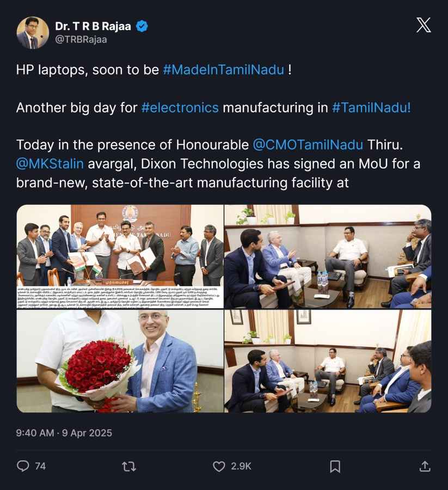The width and height of the screenshot is (448, 490).
Task: Open the top-right meeting room photo
Action: pyautogui.click(x=328, y=256)
